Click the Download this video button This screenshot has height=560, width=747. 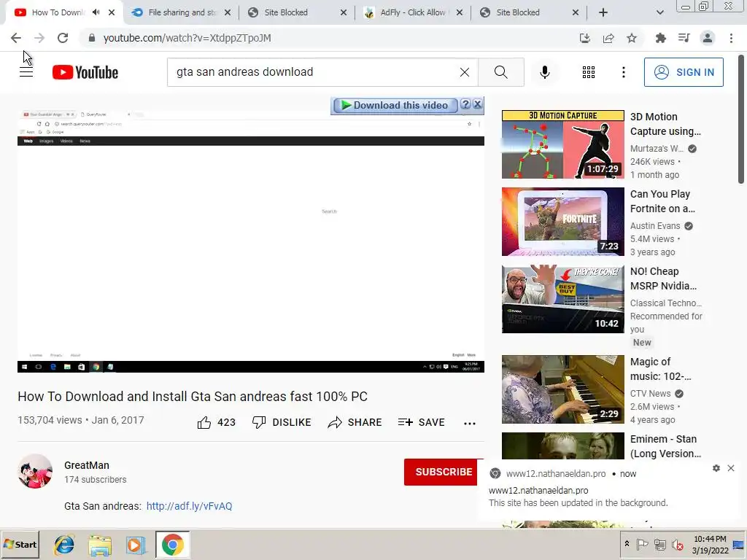point(395,105)
